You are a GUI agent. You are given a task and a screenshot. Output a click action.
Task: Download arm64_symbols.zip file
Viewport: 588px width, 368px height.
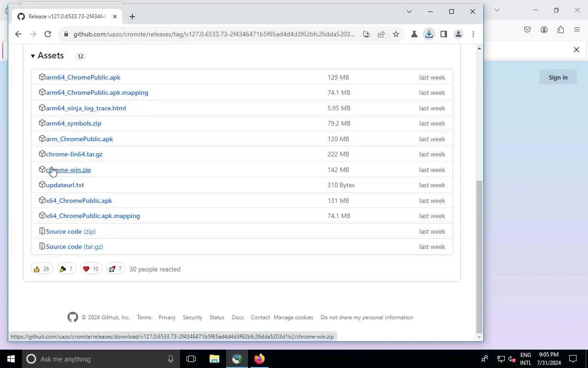pos(73,123)
